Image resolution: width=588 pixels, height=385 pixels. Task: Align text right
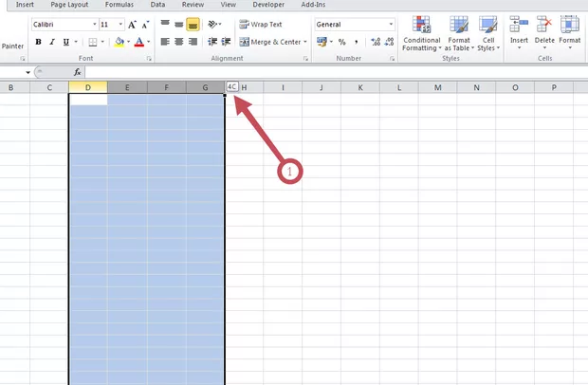193,42
